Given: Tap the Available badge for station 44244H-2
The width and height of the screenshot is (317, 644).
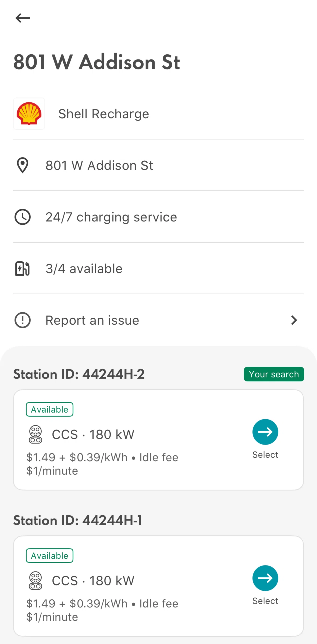Looking at the screenshot, I should click(x=49, y=409).
